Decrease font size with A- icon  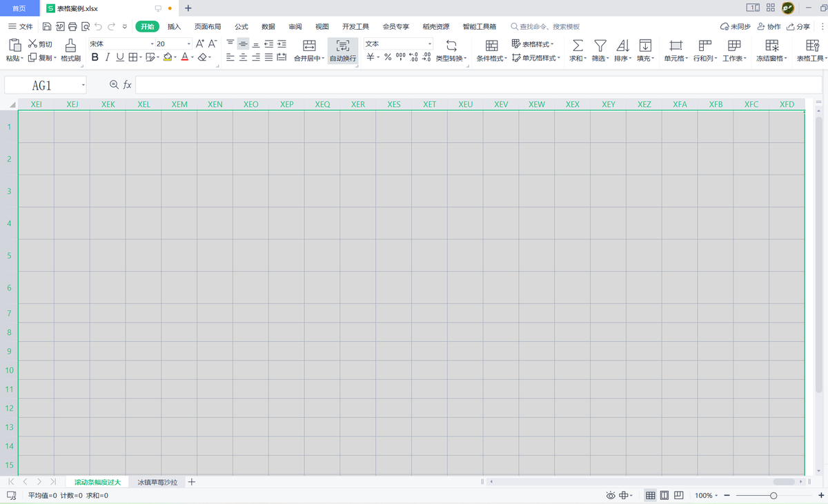coord(213,43)
